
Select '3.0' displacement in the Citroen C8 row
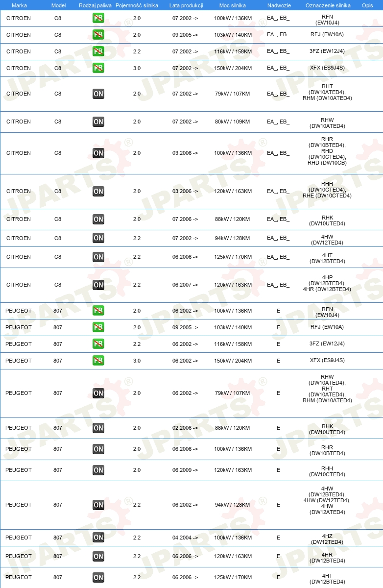coord(137,68)
